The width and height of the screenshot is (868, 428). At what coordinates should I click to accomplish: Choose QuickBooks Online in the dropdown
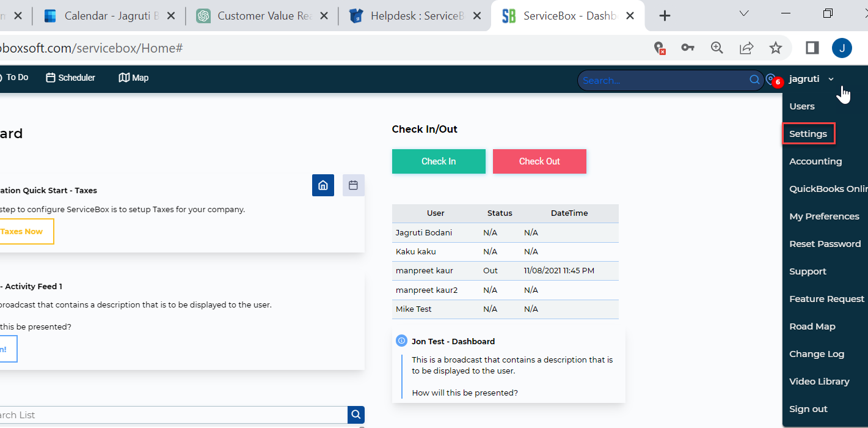tap(828, 189)
